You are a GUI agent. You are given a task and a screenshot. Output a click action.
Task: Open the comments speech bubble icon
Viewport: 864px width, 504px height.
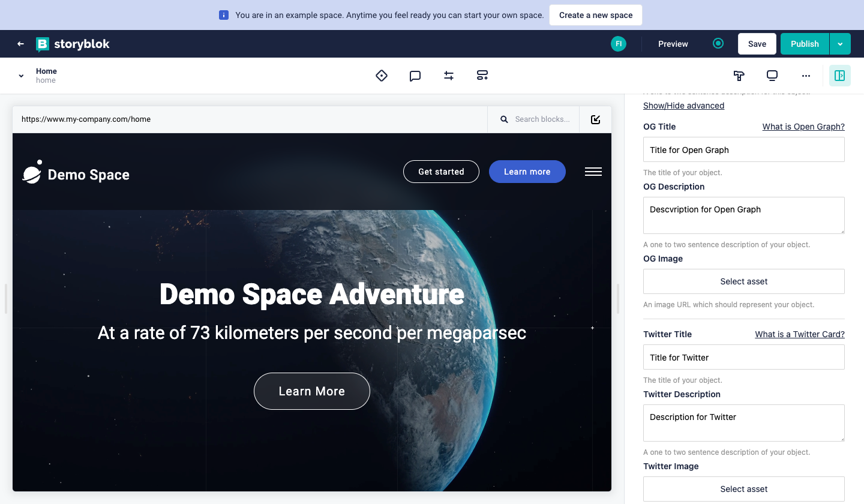(415, 76)
